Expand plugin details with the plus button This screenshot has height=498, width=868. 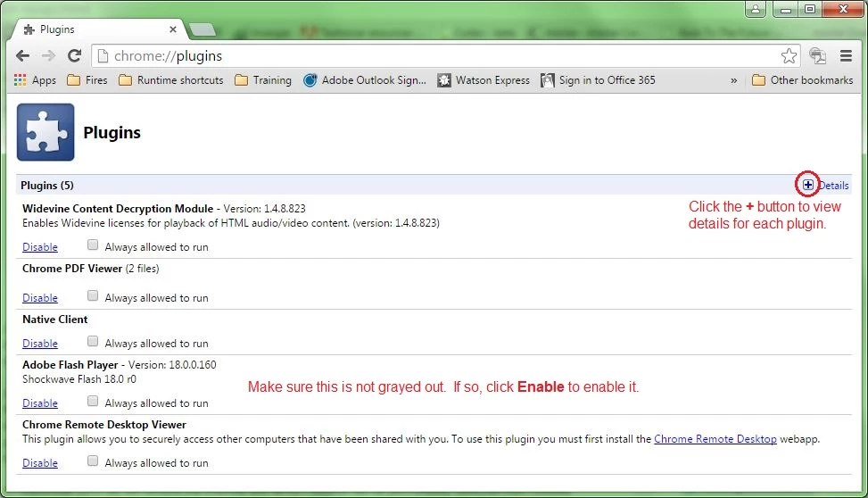tap(807, 185)
